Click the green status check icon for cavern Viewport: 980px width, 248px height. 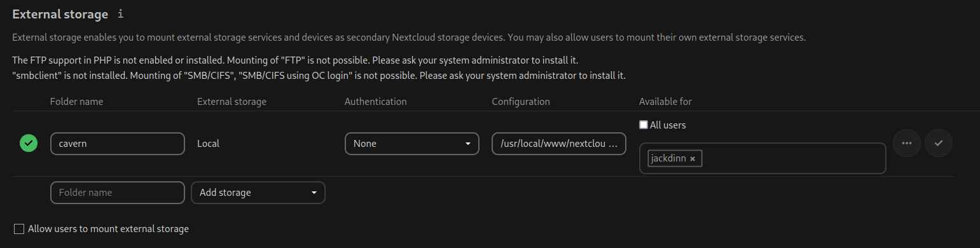(x=28, y=144)
